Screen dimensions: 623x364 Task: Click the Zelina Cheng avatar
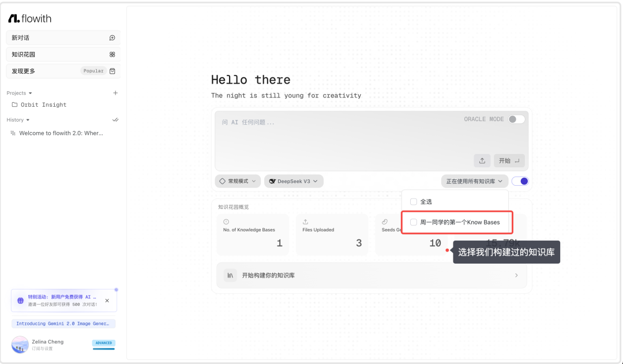20,344
